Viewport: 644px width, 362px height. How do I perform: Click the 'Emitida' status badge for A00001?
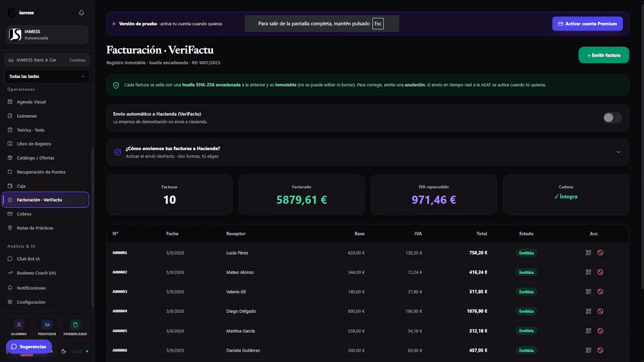(526, 253)
